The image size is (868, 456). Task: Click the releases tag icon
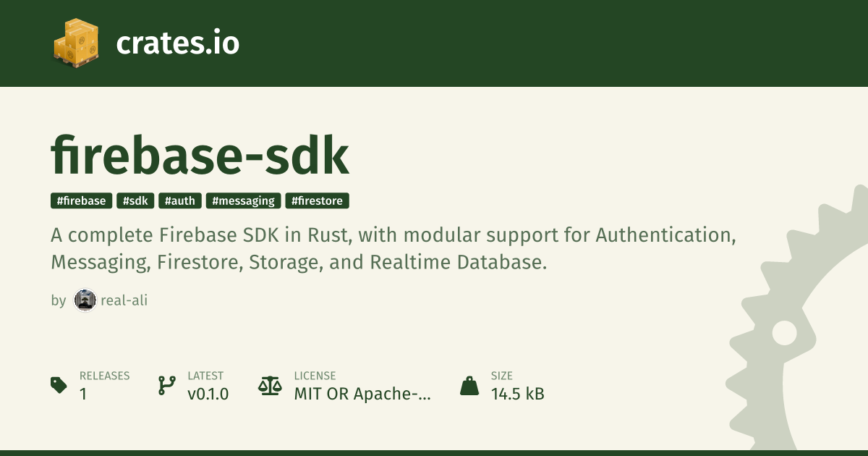pyautogui.click(x=59, y=385)
